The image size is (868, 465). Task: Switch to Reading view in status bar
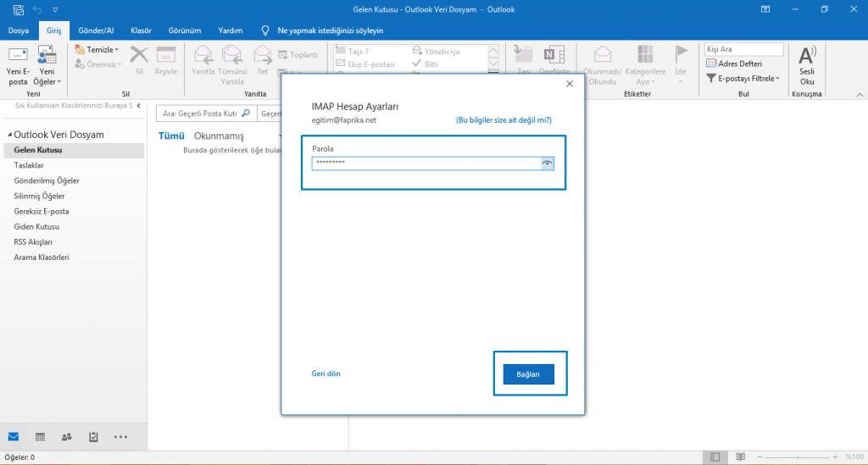740,457
